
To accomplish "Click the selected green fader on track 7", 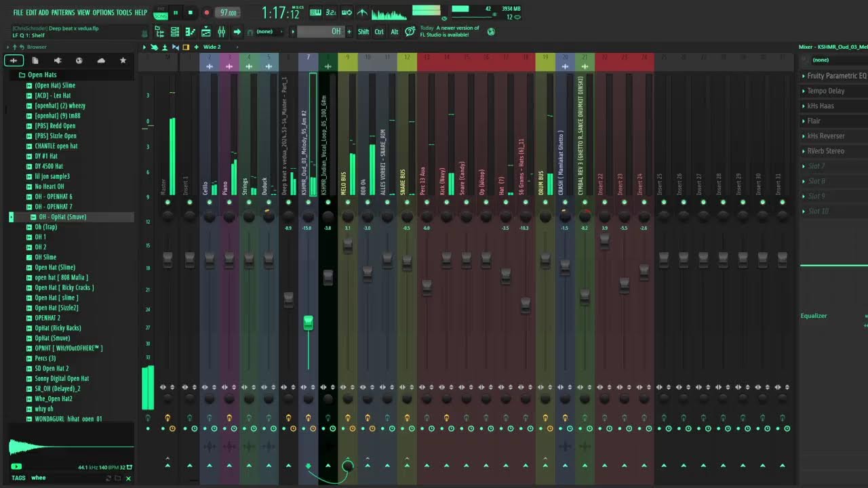I will 308,323.
